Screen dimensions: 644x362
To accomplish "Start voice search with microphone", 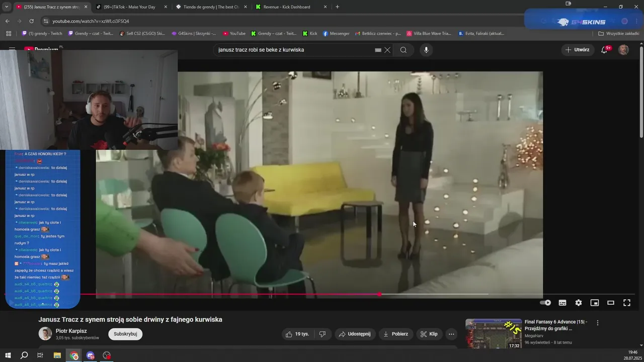I will pos(426,50).
